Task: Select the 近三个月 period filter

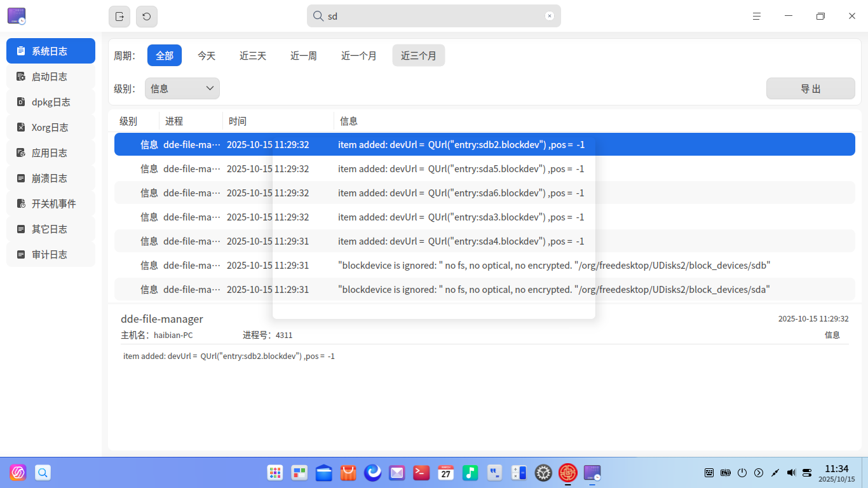Action: (419, 55)
